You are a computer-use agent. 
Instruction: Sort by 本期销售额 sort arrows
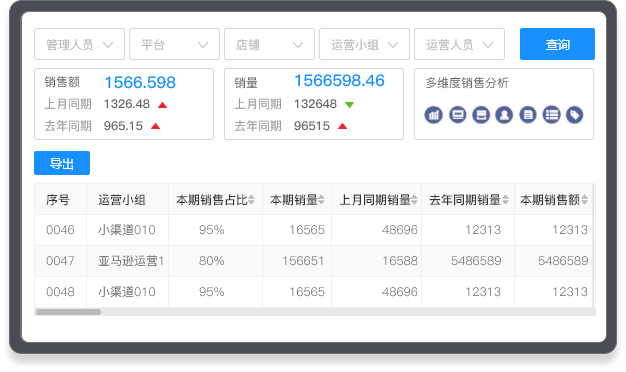tap(584, 200)
